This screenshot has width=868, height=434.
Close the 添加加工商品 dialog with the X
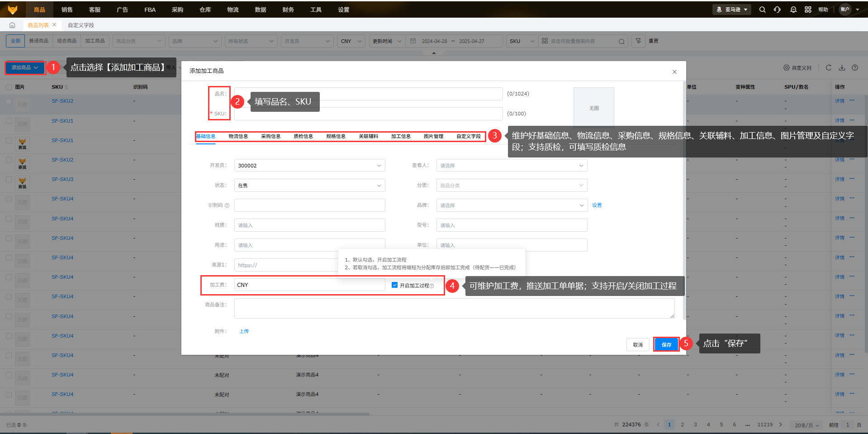click(674, 72)
